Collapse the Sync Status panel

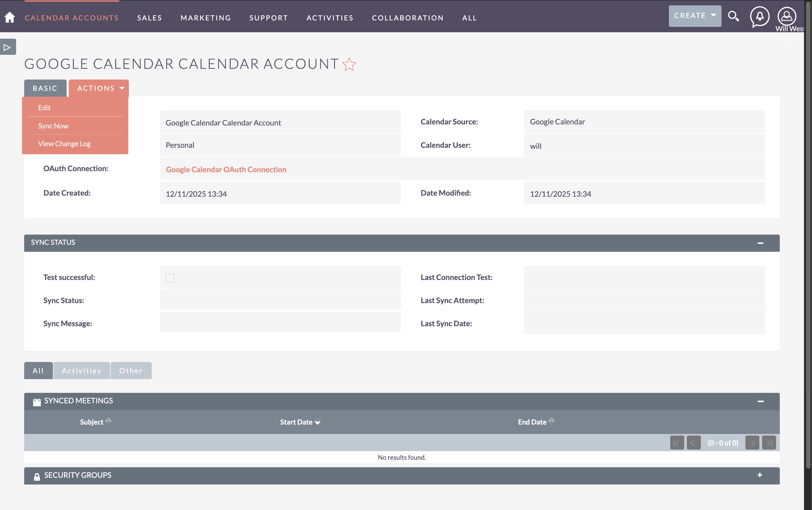[x=760, y=243]
